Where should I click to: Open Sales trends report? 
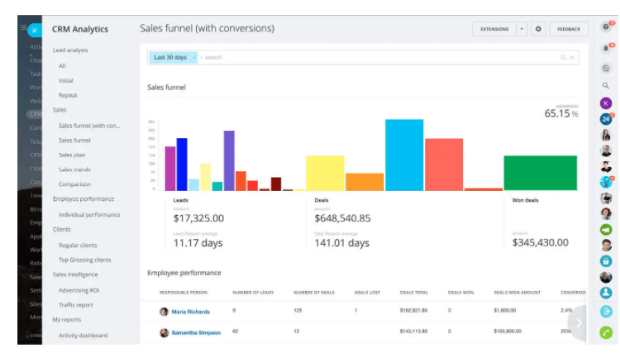point(74,170)
